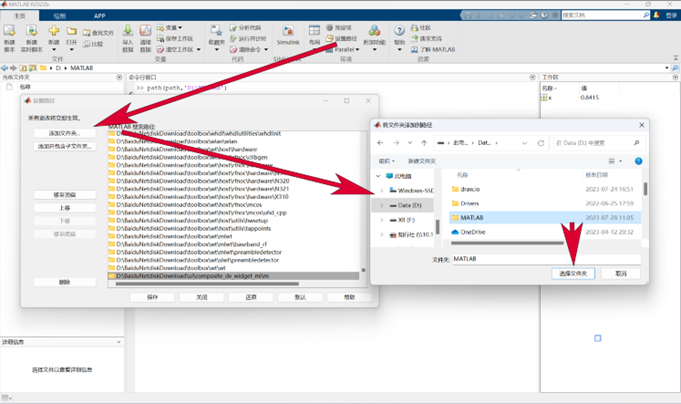Viewport: 681px width, 404px height.
Task: Click blue help icon in folder dialog
Action: pyautogui.click(x=638, y=161)
